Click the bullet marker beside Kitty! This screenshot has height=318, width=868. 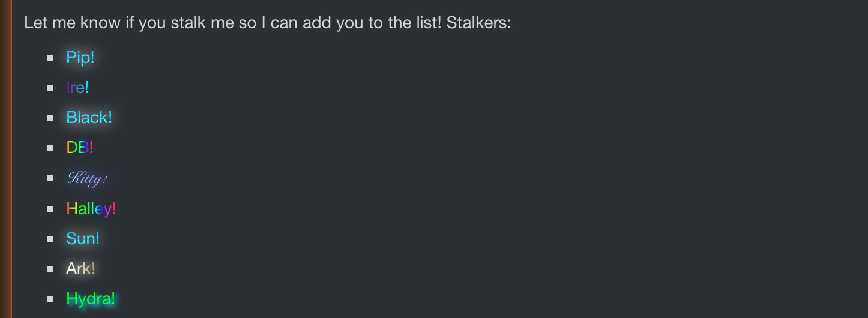tap(50, 178)
